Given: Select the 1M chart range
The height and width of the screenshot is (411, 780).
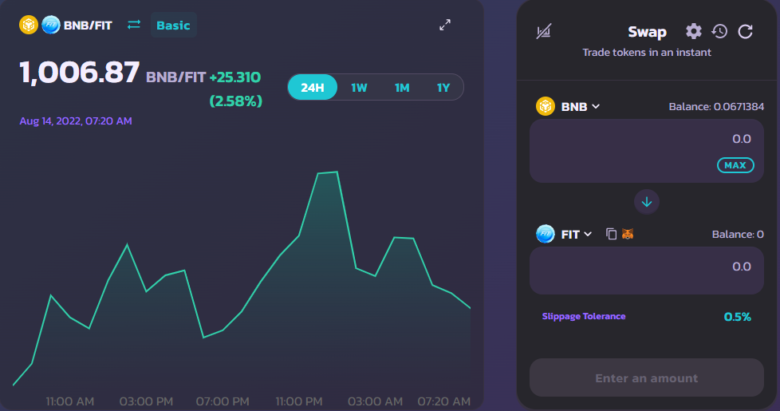Looking at the screenshot, I should [402, 88].
